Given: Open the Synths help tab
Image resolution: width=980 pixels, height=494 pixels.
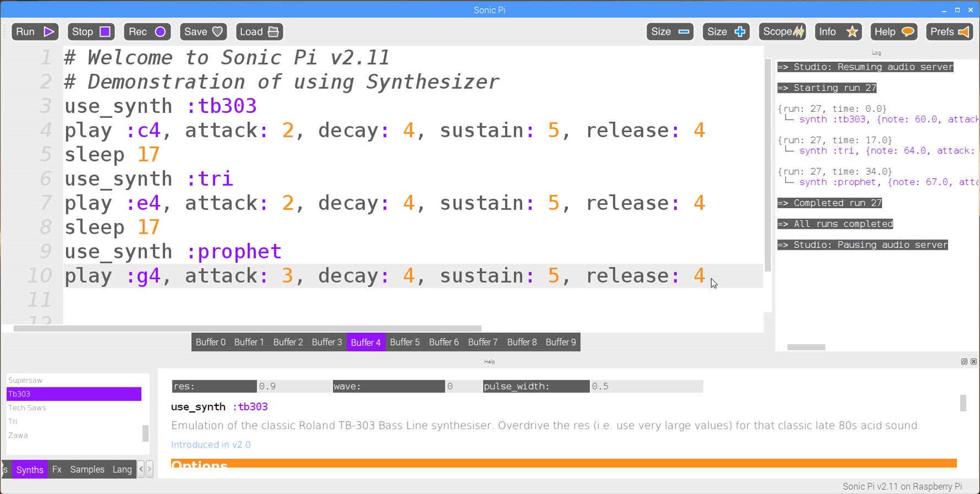Looking at the screenshot, I should 30,470.
